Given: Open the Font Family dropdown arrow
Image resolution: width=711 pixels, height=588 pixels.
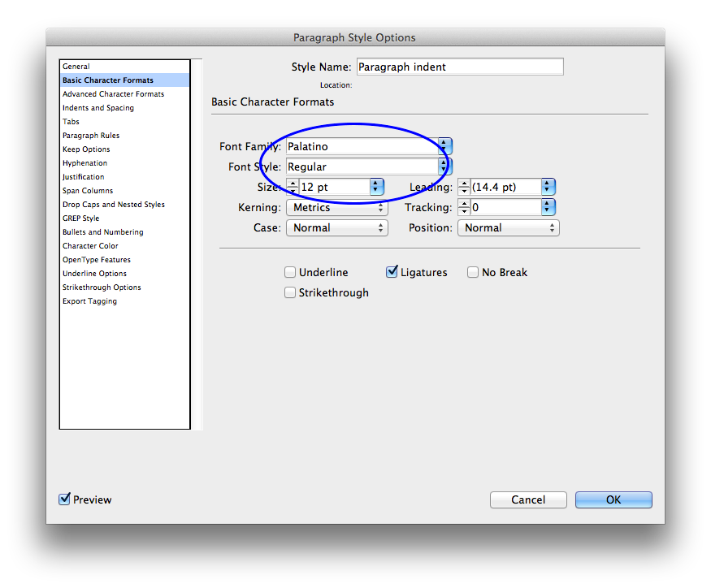Looking at the screenshot, I should pos(444,146).
